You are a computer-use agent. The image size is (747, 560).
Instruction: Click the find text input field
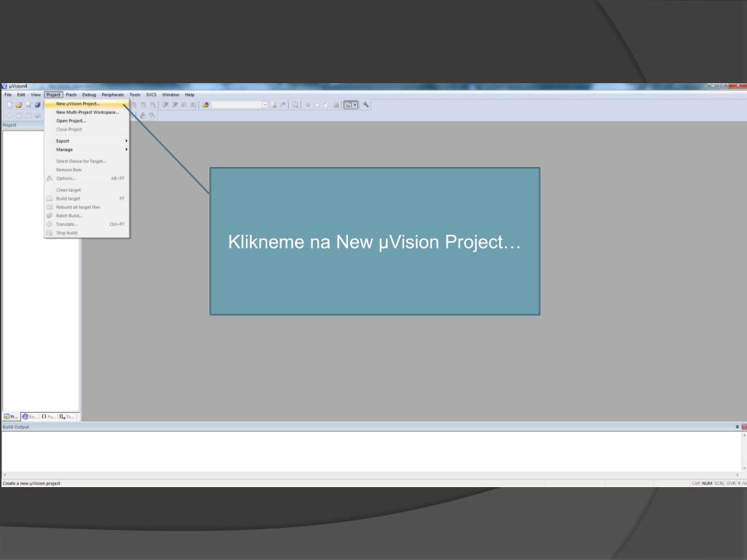click(236, 105)
